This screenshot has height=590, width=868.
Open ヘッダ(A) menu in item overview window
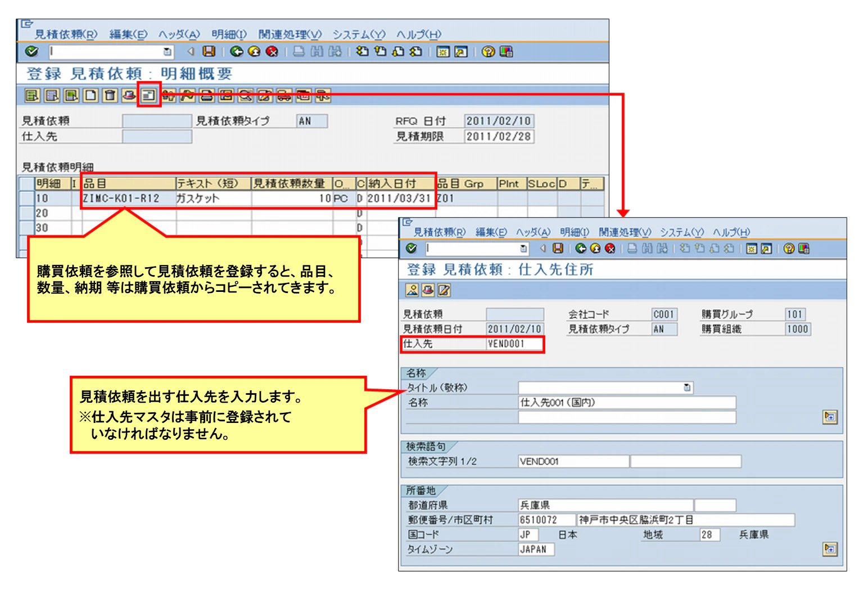[x=179, y=34]
